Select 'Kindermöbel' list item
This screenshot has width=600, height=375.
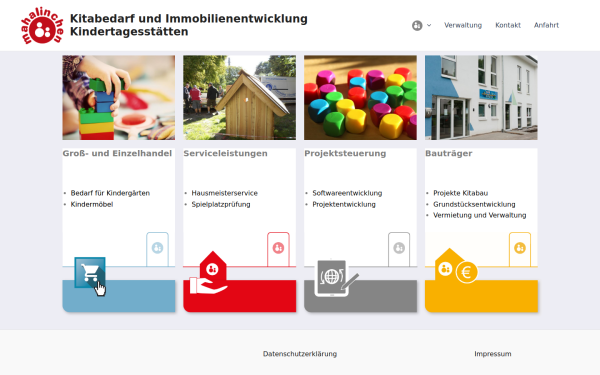[x=92, y=204]
